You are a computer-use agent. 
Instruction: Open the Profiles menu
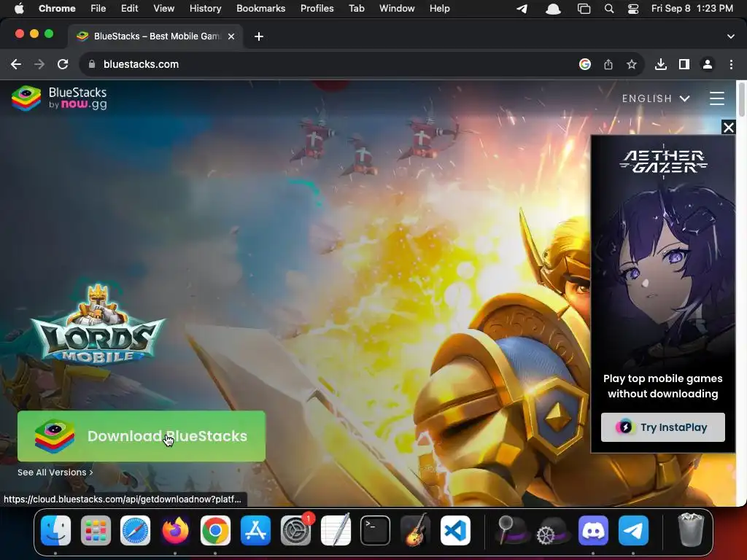tap(317, 9)
